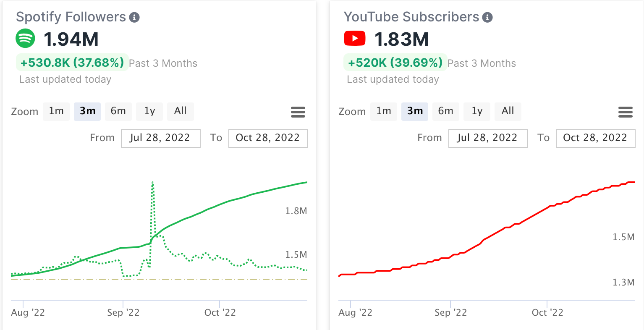Image resolution: width=644 pixels, height=330 pixels.
Task: Edit YouTube To date Oct 28, 2022
Action: click(x=595, y=138)
